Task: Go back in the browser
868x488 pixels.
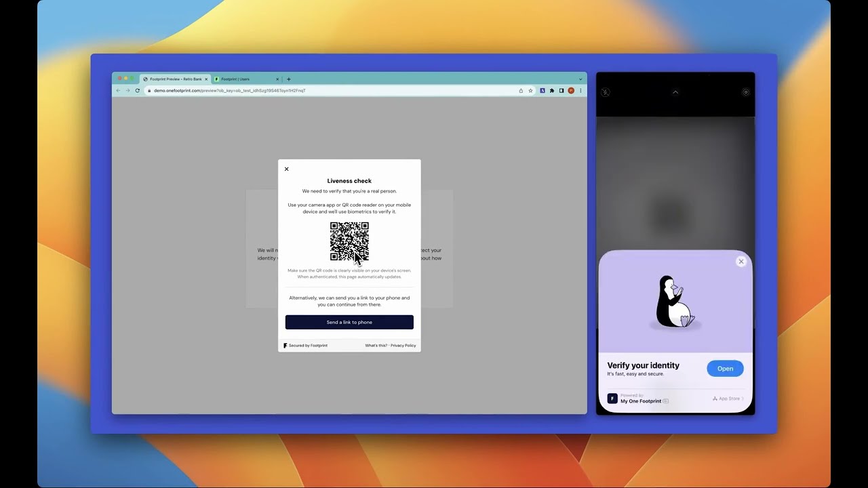Action: pos(118,90)
